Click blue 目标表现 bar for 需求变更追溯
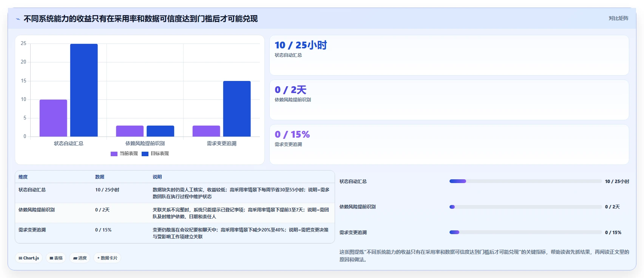The image size is (644, 278). (x=237, y=109)
